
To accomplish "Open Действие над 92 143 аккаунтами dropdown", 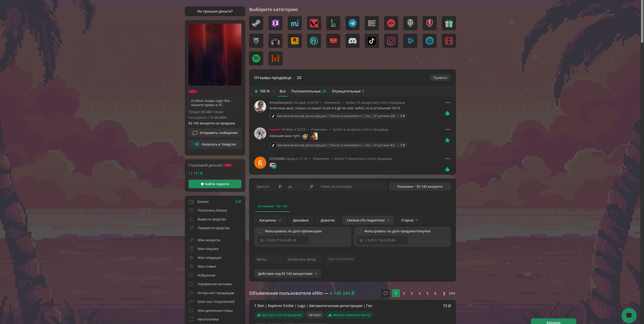I will pos(287,273).
